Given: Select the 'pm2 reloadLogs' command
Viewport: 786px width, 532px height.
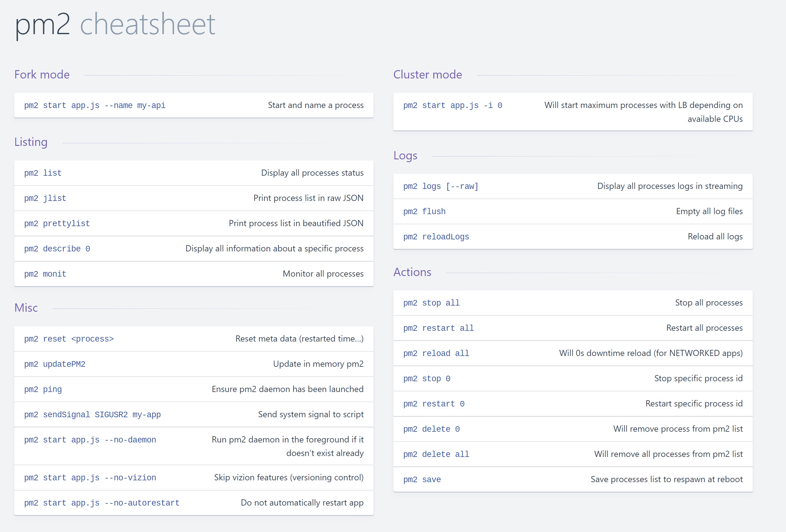Looking at the screenshot, I should pos(436,237).
